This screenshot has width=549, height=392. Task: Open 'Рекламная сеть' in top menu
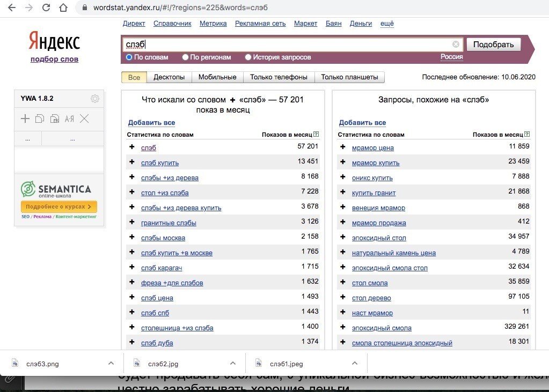(260, 24)
